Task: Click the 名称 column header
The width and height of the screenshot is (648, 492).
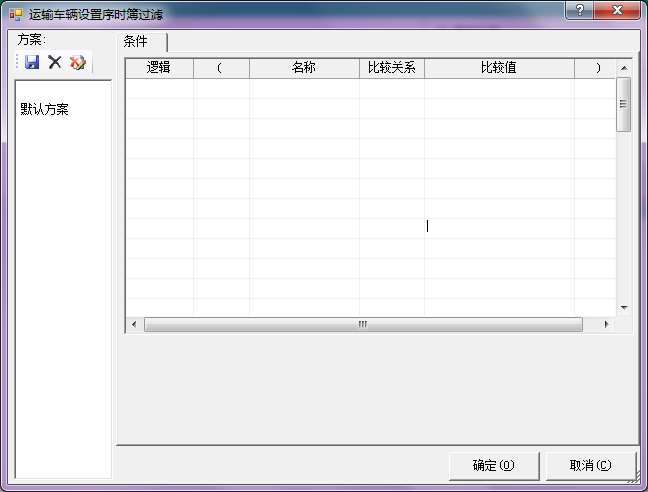Action: coord(304,68)
